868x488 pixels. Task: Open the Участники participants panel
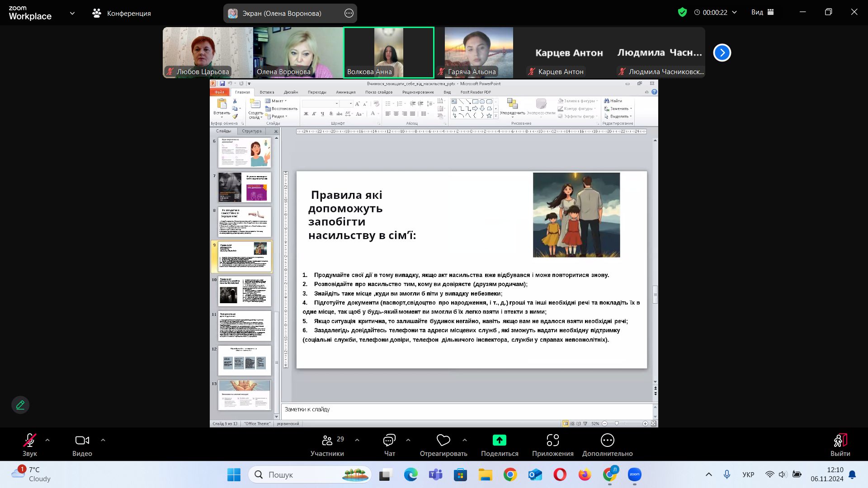coord(327,441)
